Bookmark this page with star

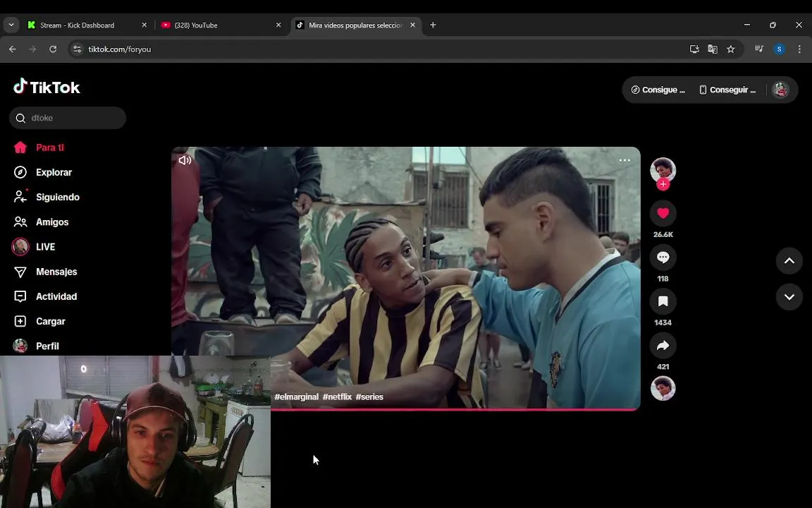click(731, 49)
